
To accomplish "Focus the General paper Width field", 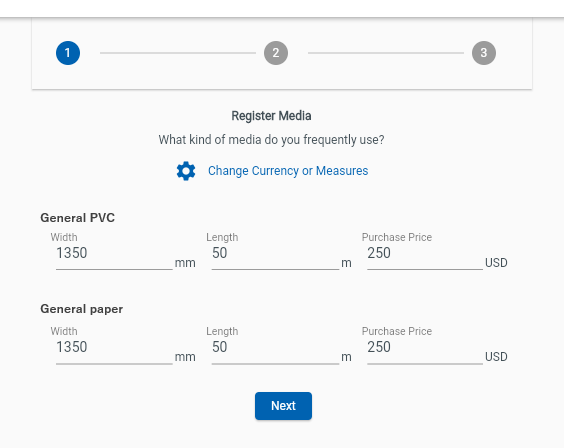I will (114, 347).
